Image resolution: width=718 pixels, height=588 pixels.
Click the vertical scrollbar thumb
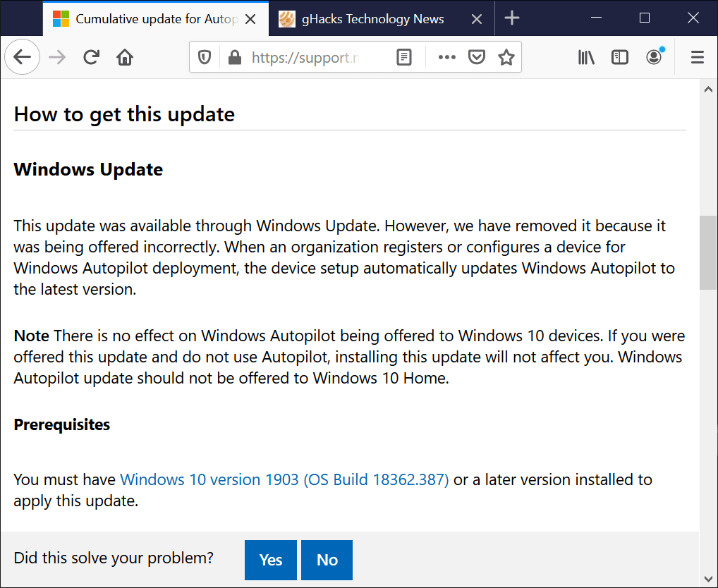click(x=708, y=252)
